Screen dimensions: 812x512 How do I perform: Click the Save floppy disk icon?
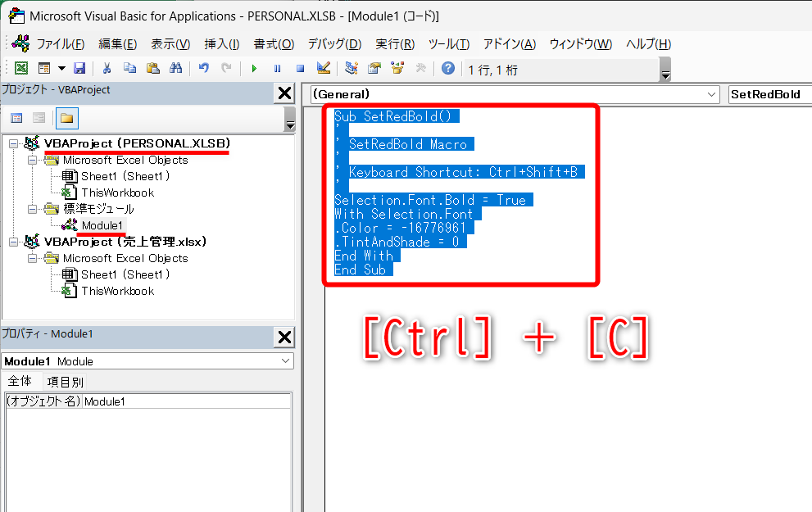[x=79, y=68]
